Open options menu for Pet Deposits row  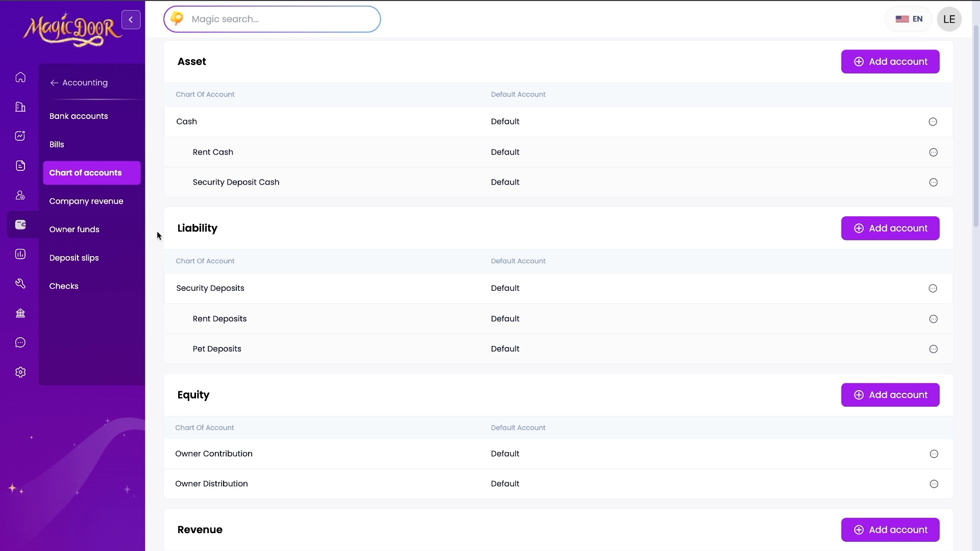point(933,349)
